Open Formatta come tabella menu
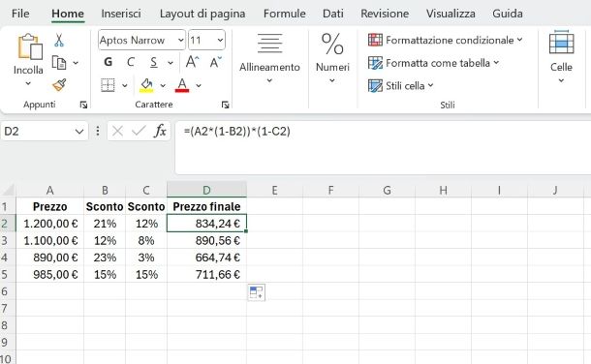Viewport: 591px width, 364px height. click(433, 63)
